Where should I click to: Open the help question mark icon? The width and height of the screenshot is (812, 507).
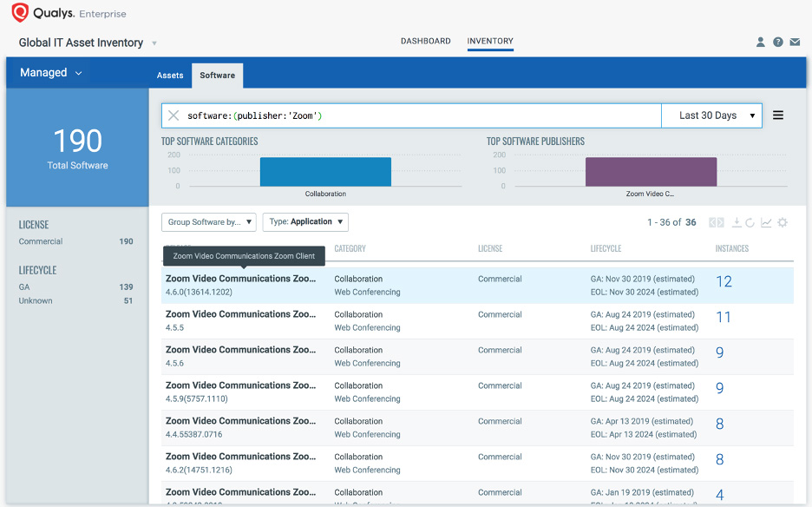[778, 42]
